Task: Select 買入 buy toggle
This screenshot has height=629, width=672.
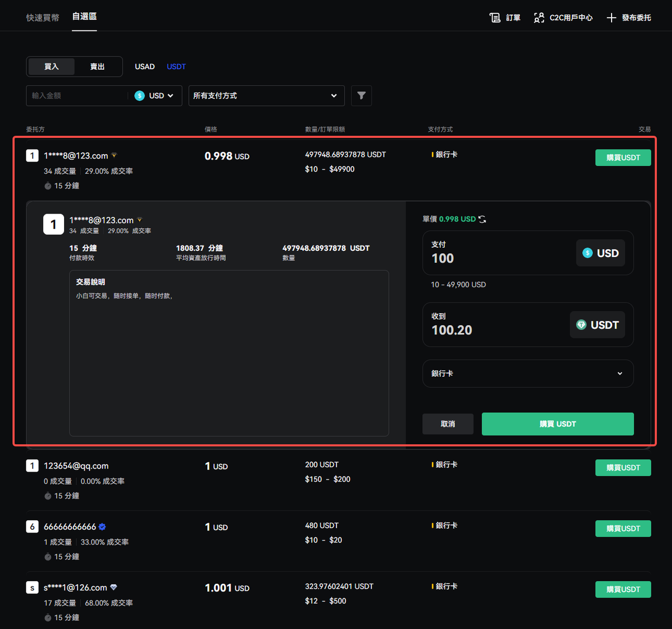Action: (51, 67)
